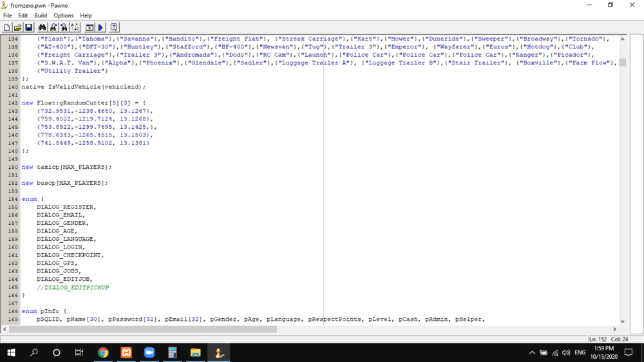Open Find with the binoculars icon
Viewport: 644px width, 362px height.
click(42, 28)
